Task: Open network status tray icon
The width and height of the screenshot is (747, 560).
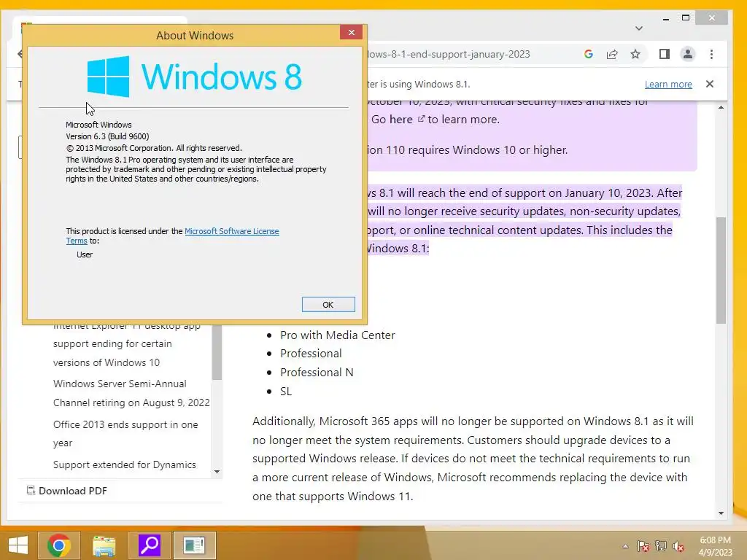Action: coord(661,546)
